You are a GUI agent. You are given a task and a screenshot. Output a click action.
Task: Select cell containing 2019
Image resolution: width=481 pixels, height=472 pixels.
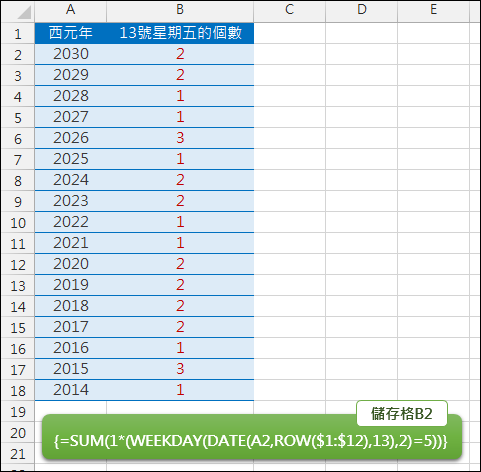(70, 285)
